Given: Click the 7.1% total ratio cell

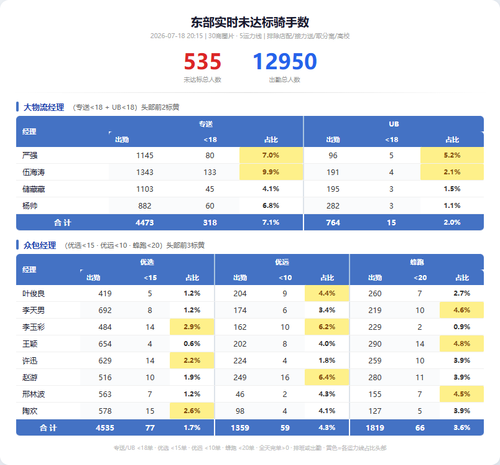Looking at the screenshot, I should tap(271, 222).
